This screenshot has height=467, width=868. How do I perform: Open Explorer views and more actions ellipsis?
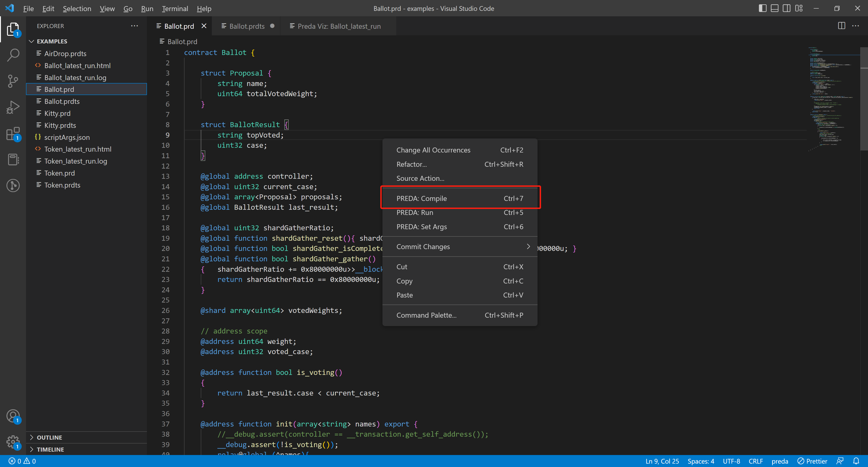tap(134, 26)
